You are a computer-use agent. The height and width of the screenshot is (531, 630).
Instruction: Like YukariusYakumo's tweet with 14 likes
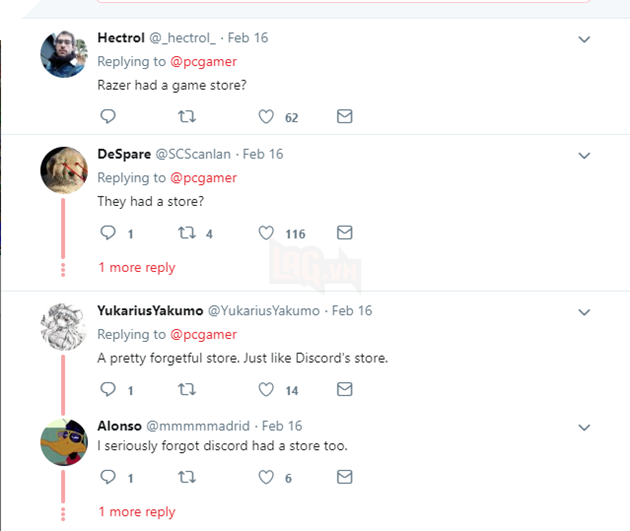point(266,390)
